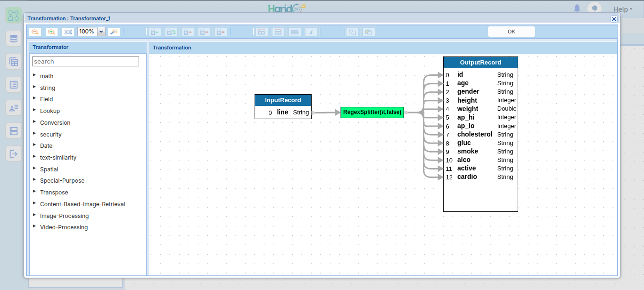Close the Transformator_1 dialog
The image size is (644, 290).
pos(614,19)
